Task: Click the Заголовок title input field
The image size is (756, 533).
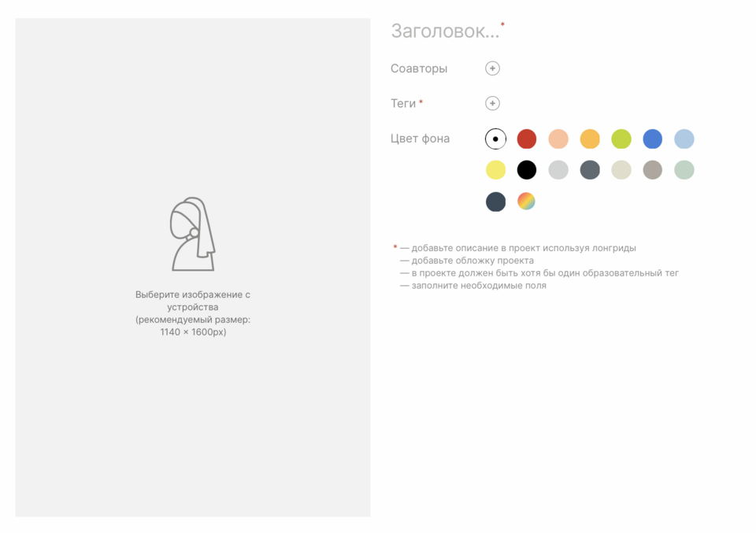Action: coord(445,31)
